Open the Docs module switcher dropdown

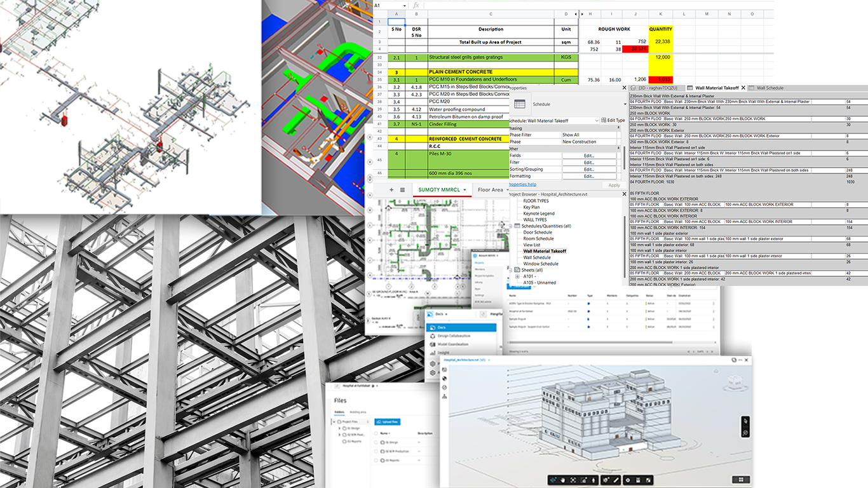click(x=446, y=315)
